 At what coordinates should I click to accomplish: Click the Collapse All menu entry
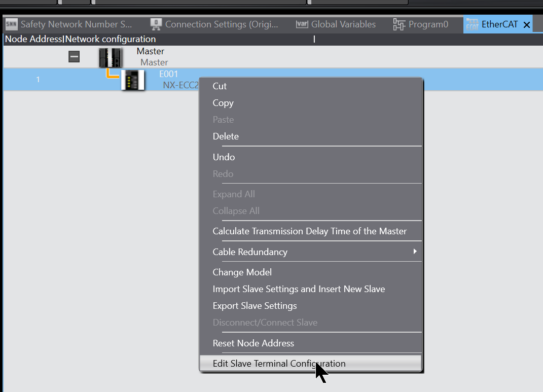311,211
